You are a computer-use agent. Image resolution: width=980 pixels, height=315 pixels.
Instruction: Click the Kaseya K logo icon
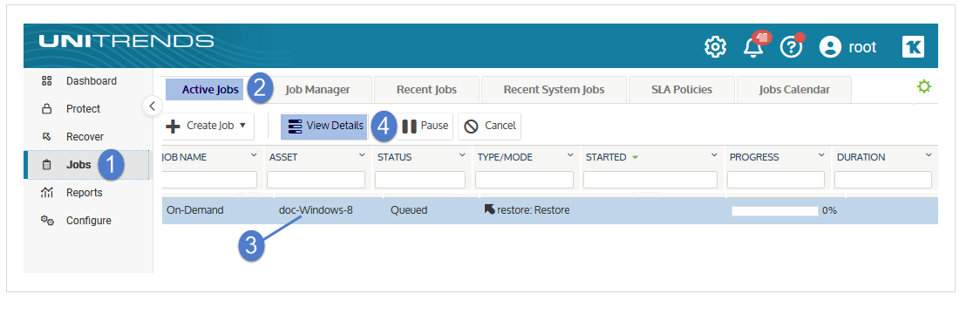point(913,47)
